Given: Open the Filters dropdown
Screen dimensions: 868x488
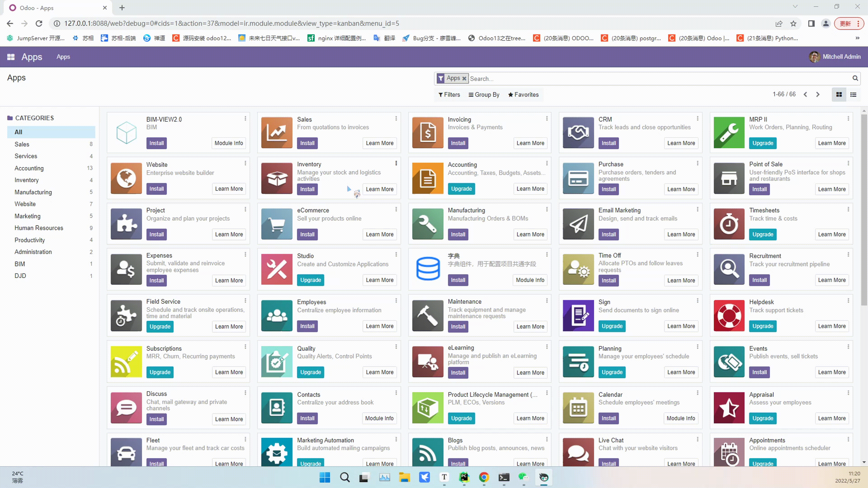Looking at the screenshot, I should click(x=449, y=95).
